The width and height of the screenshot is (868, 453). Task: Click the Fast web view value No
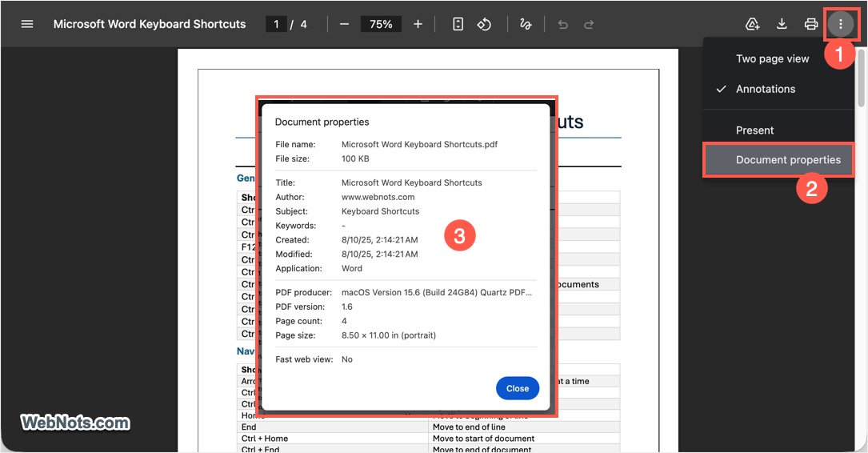346,359
